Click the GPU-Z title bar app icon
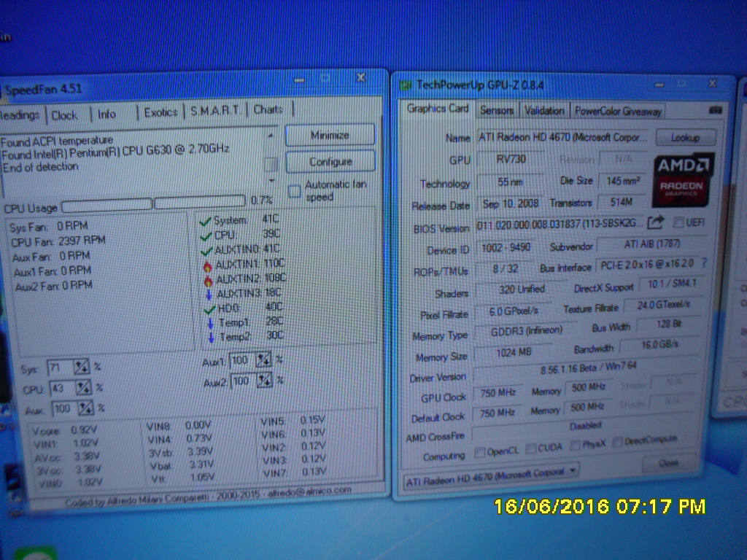Image resolution: width=747 pixels, height=560 pixels. coord(406,85)
